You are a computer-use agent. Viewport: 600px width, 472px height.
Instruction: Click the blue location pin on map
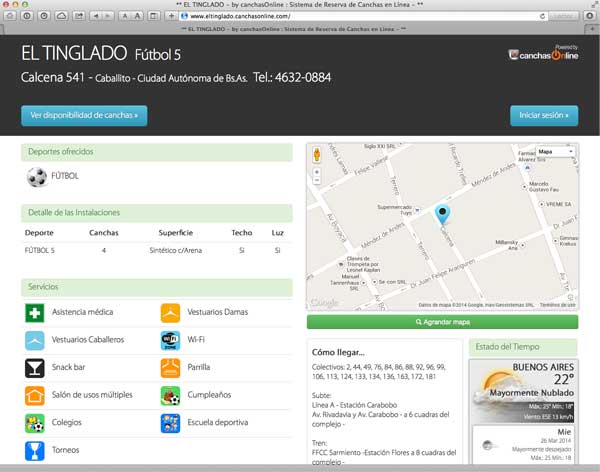(442, 214)
